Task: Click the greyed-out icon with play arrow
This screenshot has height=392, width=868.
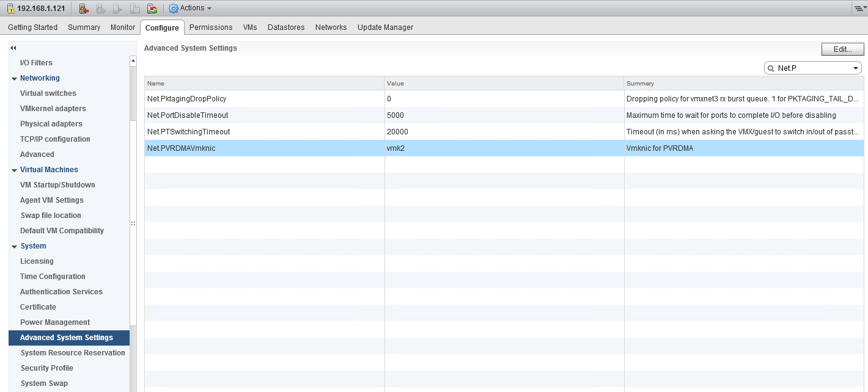Action: 119,9
